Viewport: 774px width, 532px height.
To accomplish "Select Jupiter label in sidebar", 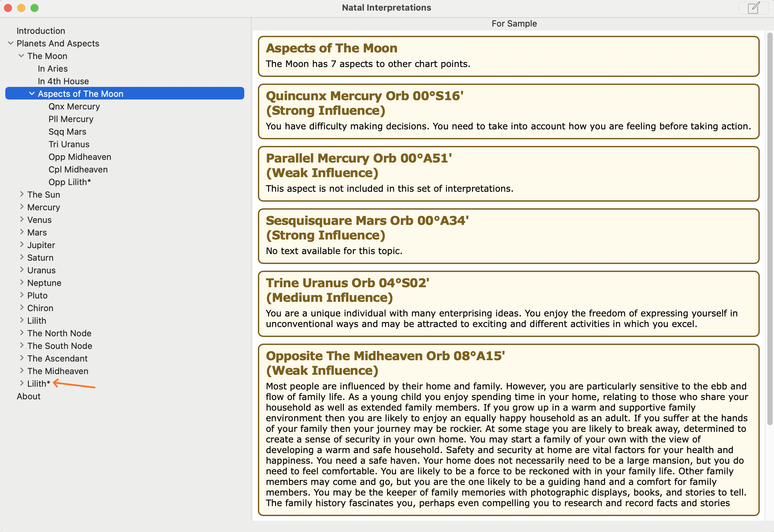I will (x=41, y=245).
